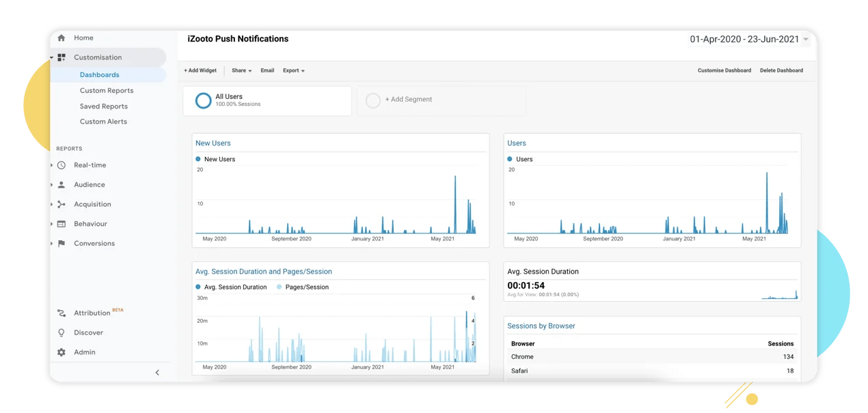Click the Behaviour window icon
Screen dimensions: 868x413
click(x=62, y=224)
